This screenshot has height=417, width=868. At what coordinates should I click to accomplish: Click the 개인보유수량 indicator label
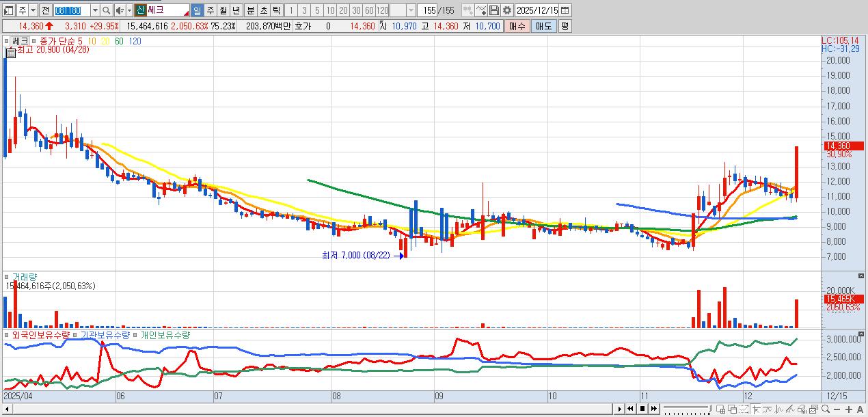coord(165,335)
